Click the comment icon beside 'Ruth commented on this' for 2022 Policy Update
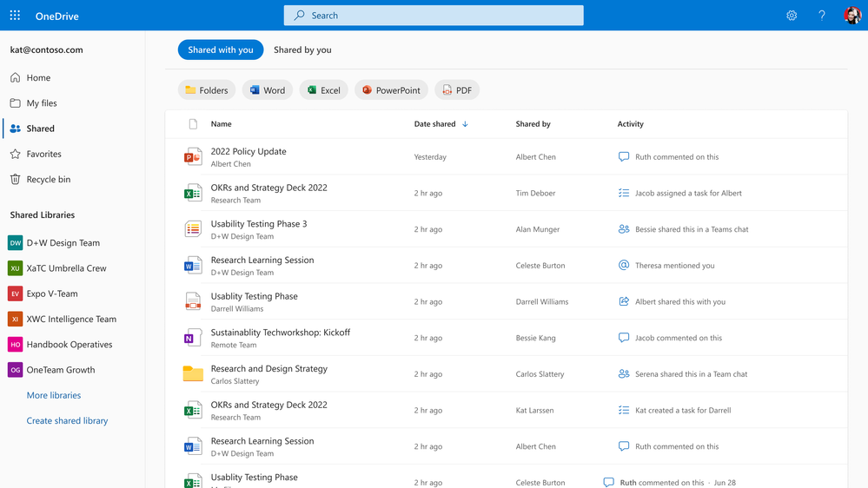 [623, 157]
